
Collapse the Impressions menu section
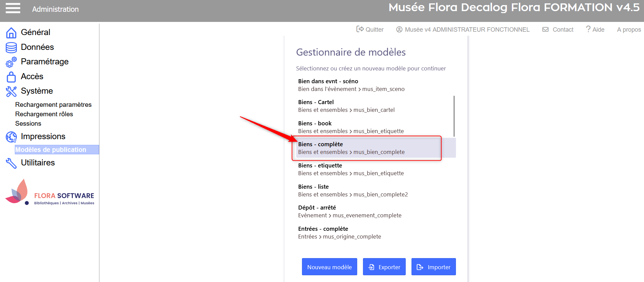(x=43, y=136)
